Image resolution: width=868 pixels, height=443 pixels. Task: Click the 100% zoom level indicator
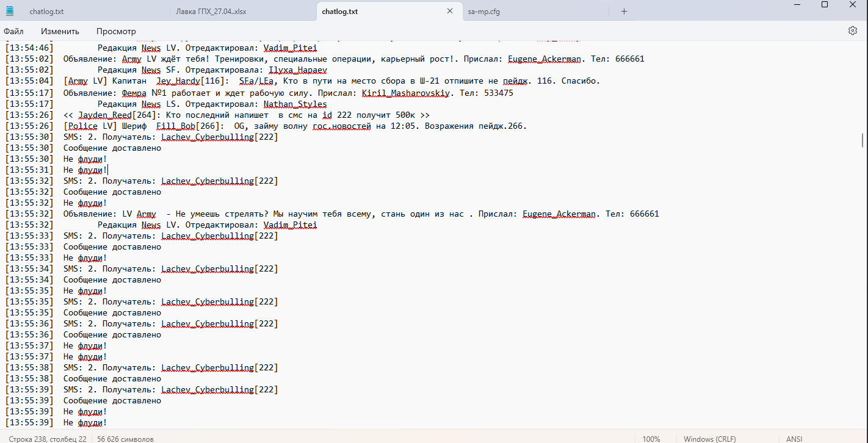pos(651,439)
